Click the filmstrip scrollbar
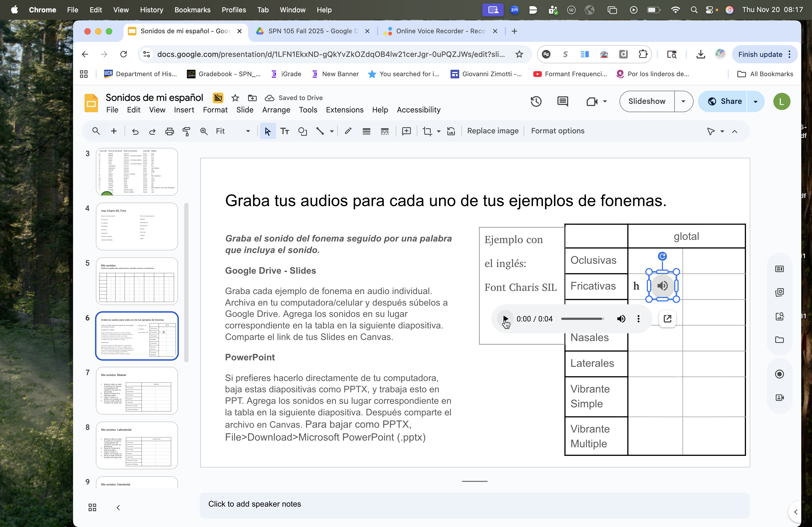The height and width of the screenshot is (527, 812). pos(186,282)
